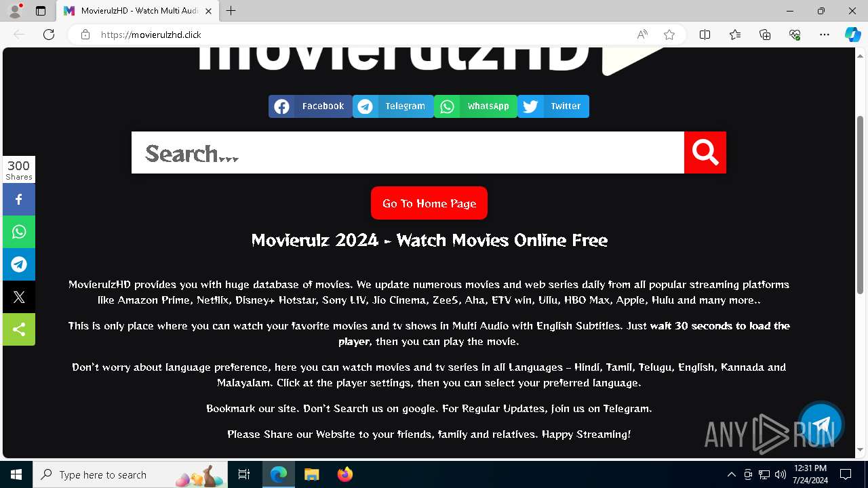Share via Telegram sidebar icon

tap(19, 264)
